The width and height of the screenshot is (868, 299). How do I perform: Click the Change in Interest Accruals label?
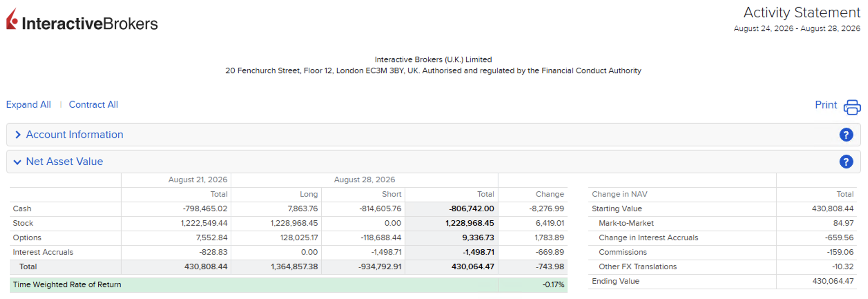[648, 238]
